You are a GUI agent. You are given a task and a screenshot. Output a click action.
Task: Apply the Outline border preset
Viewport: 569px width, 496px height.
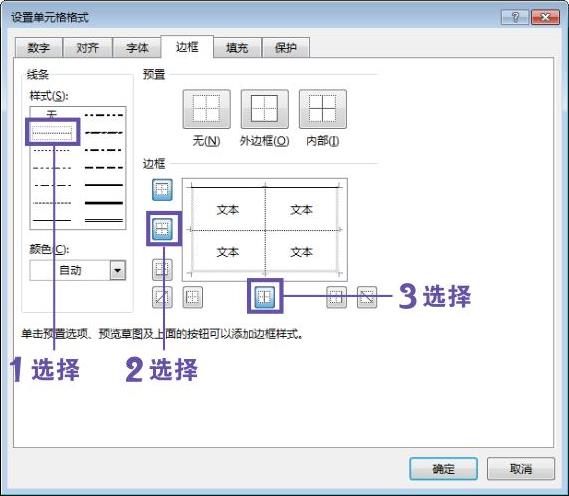(265, 109)
